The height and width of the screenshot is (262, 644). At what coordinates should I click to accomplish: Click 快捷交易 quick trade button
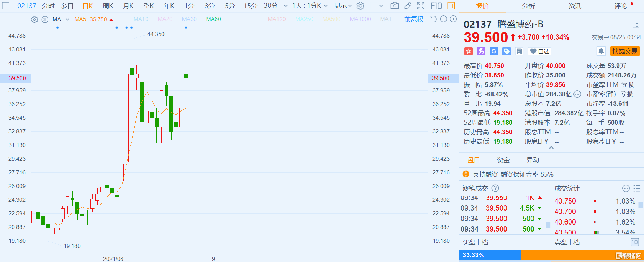(x=625, y=51)
